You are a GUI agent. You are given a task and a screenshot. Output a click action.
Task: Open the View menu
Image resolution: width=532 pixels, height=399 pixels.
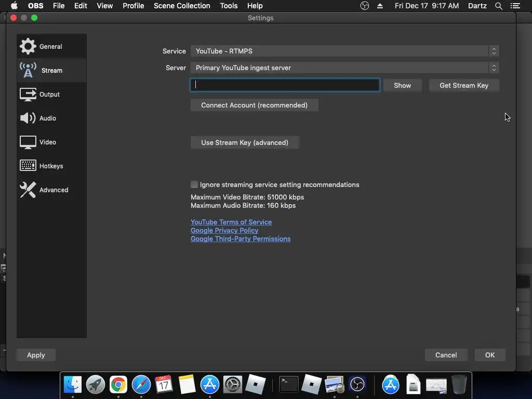[104, 6]
